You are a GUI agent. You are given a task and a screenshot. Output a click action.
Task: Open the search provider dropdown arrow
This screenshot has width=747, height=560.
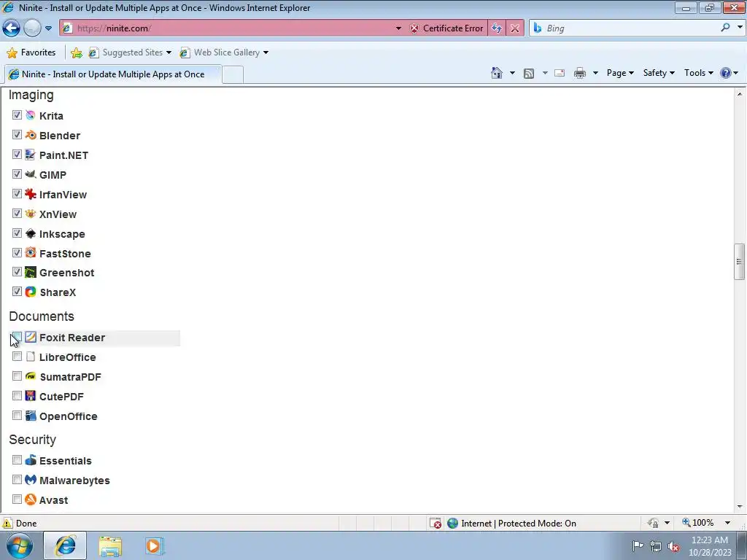tap(740, 28)
